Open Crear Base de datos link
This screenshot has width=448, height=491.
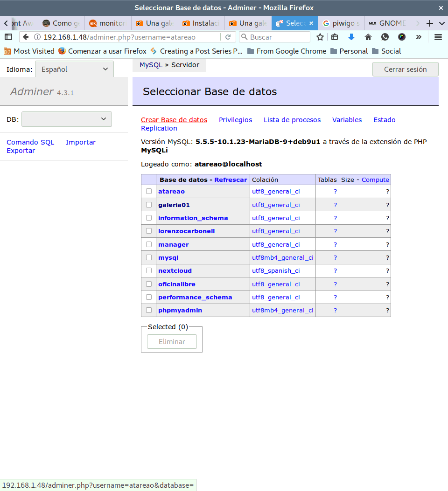(x=174, y=120)
